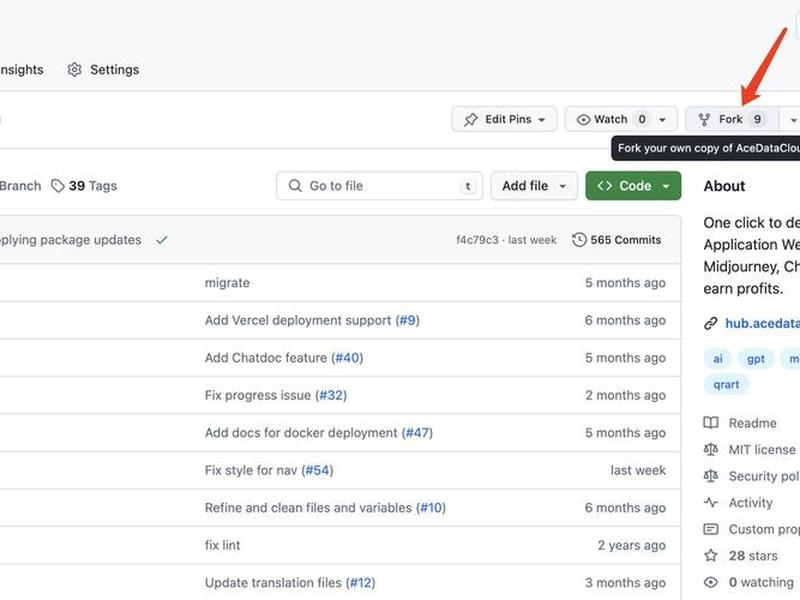Click the 5 months ago timestamp for migrate
Image resolution: width=800 pixels, height=600 pixels.
(625, 283)
